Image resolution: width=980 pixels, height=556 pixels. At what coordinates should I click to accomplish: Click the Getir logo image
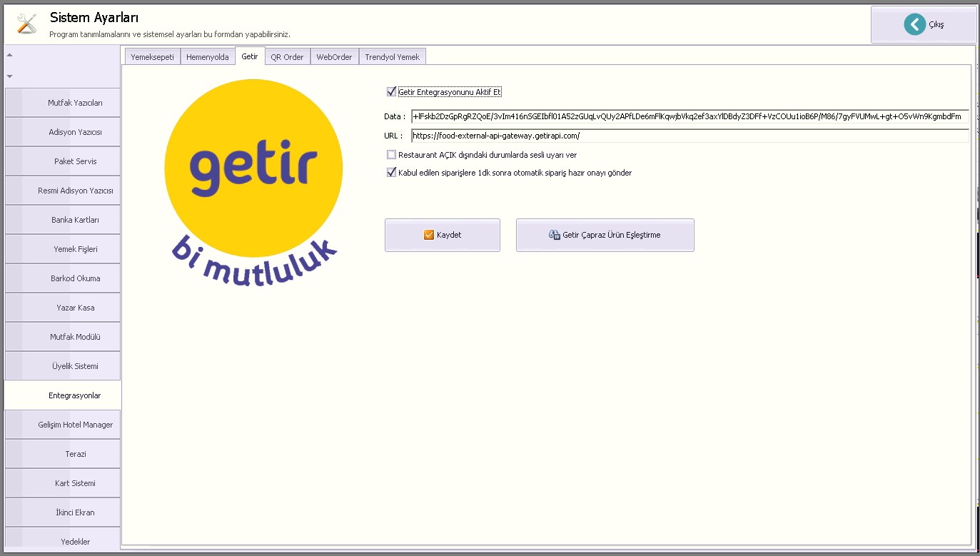253,182
